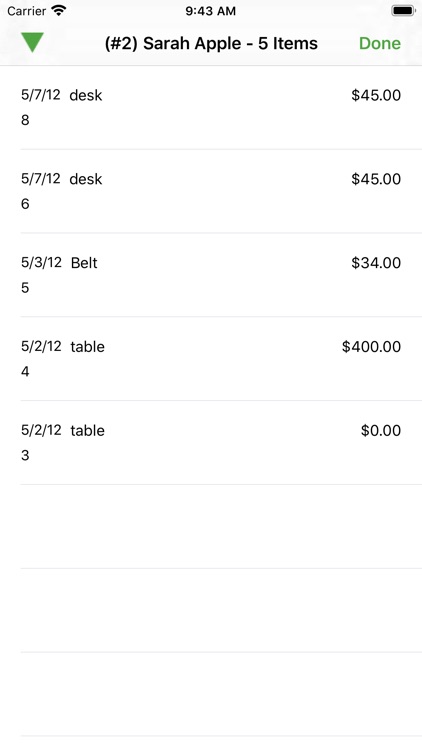Tap the green down-triangle sort icon
The image size is (422, 750).
[x=33, y=43]
